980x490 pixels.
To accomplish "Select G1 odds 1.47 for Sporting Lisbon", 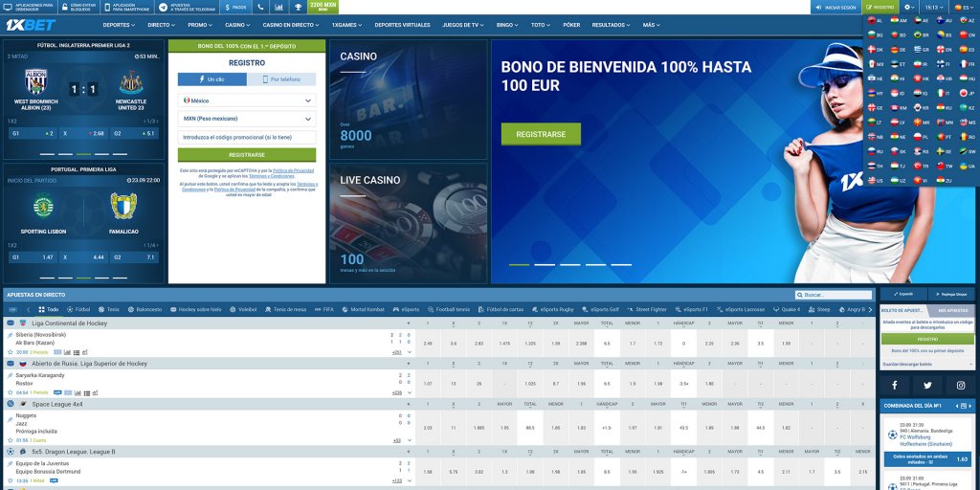I will click(33, 256).
